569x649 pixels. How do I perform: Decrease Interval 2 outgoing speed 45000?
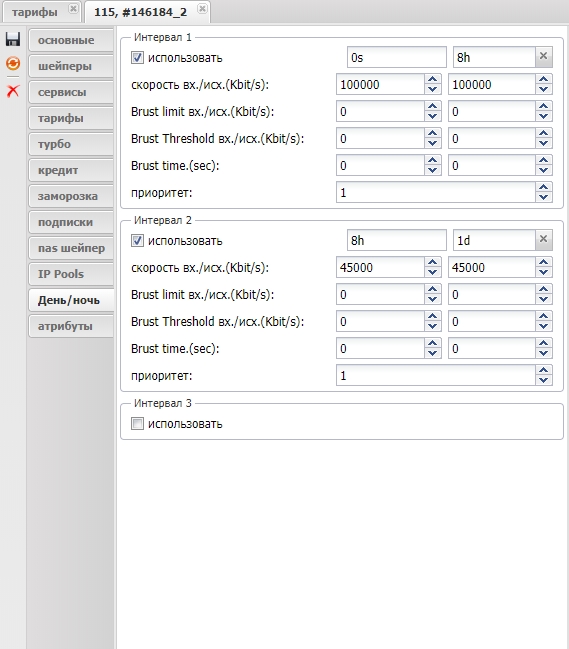point(543,272)
